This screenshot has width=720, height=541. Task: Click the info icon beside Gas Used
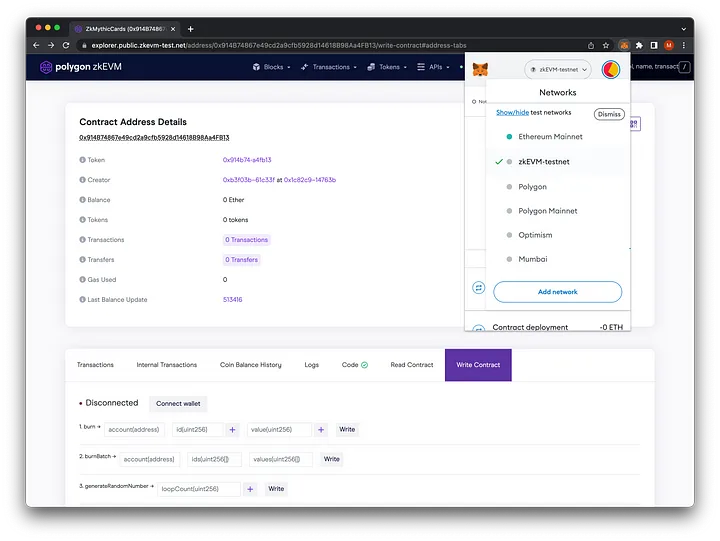(x=83, y=279)
